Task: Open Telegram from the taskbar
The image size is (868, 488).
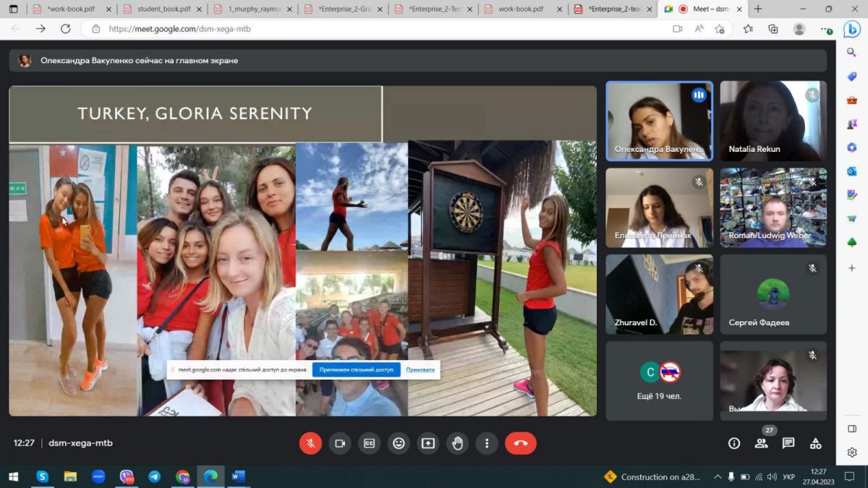Action: click(154, 476)
